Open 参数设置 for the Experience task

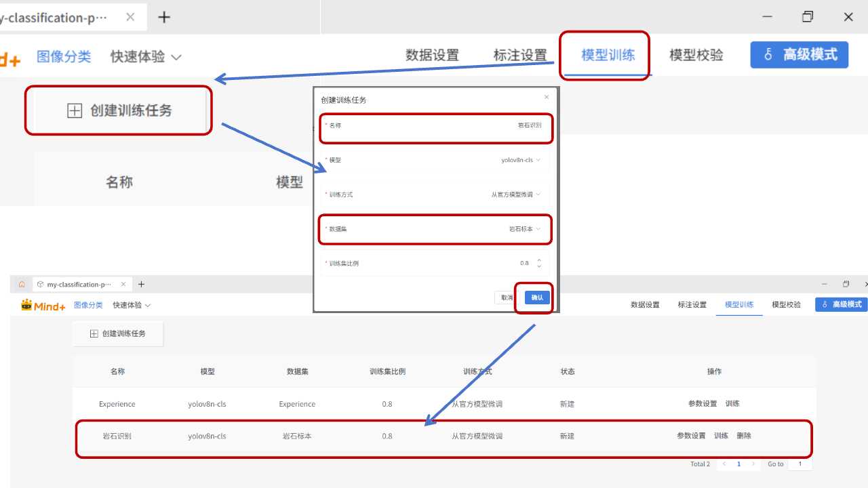pyautogui.click(x=702, y=404)
